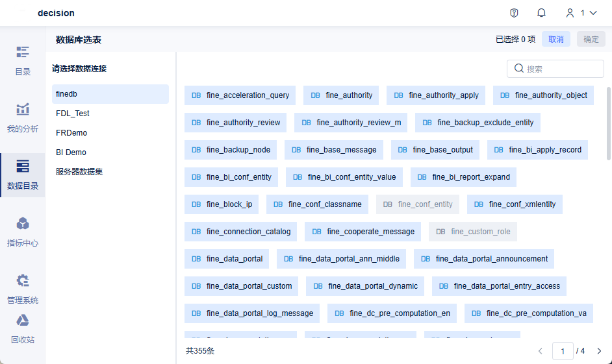The image size is (612, 364).
Task: Click the greyed fine_custom_role table
Action: 473,232
